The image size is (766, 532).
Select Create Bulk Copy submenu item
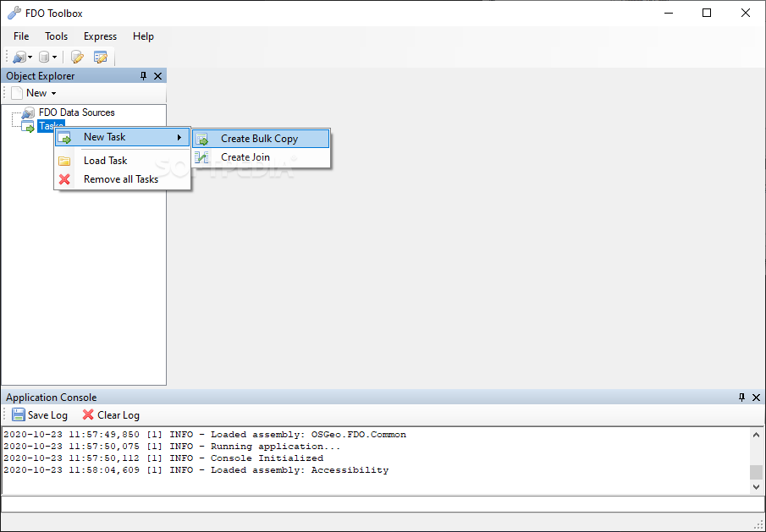[x=261, y=139]
